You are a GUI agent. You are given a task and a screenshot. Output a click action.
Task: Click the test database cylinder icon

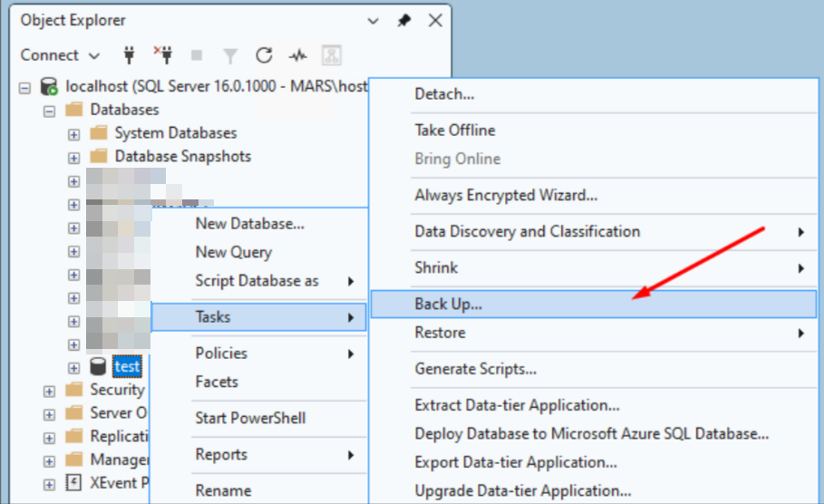98,367
